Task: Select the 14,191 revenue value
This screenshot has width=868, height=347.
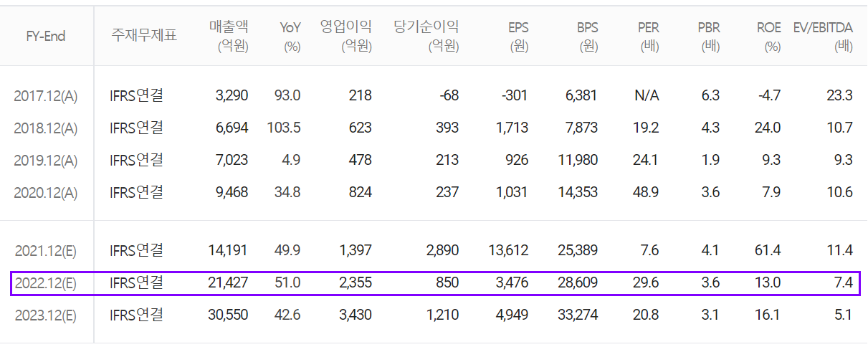Action: 229,250
